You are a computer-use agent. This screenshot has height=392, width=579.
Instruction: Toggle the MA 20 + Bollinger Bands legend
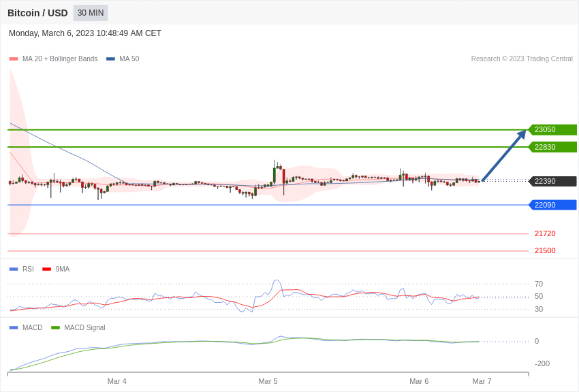pos(53,59)
